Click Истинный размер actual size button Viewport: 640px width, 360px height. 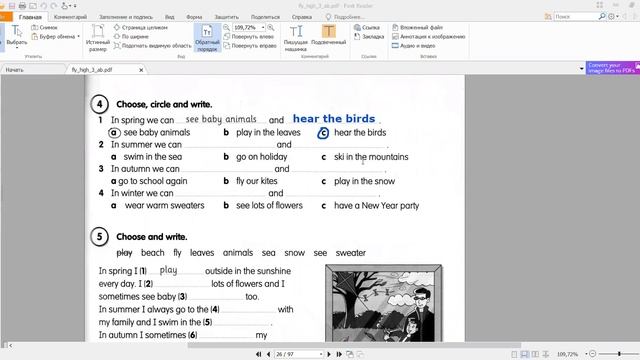pos(98,38)
